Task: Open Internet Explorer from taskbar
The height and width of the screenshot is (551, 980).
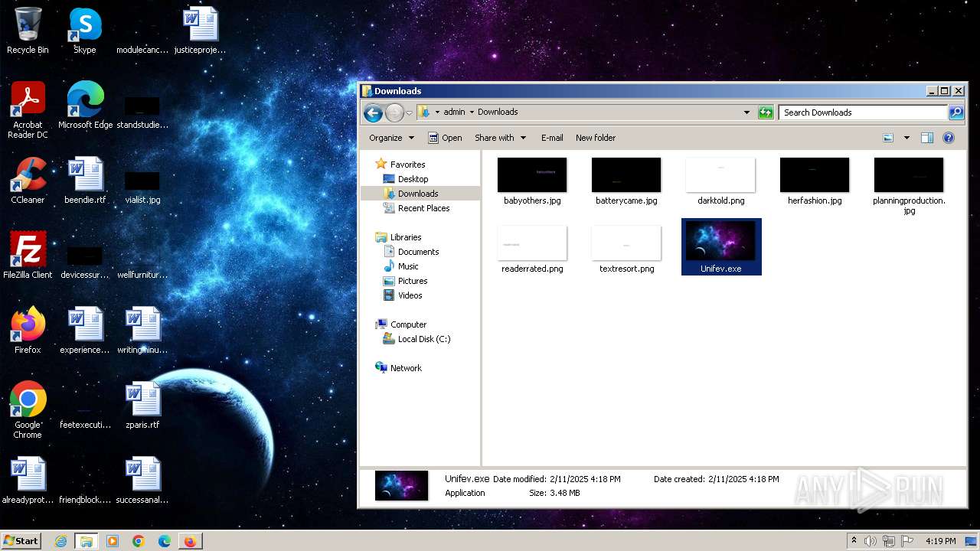Action: (60, 541)
